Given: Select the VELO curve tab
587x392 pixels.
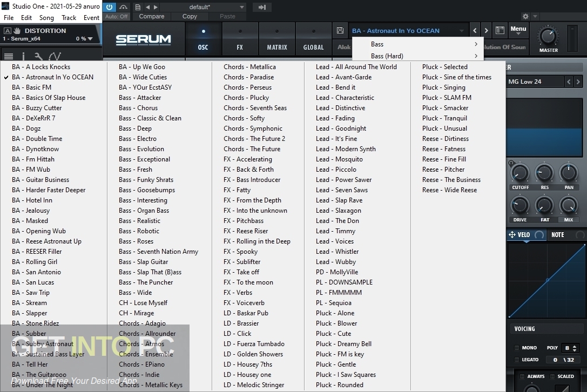Looking at the screenshot, I should [x=527, y=235].
